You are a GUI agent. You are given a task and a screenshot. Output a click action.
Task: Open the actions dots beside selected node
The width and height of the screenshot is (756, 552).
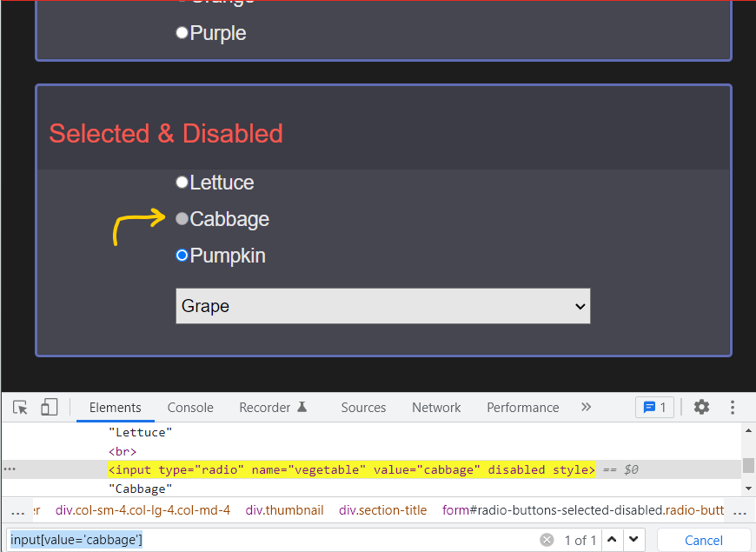click(x=10, y=469)
